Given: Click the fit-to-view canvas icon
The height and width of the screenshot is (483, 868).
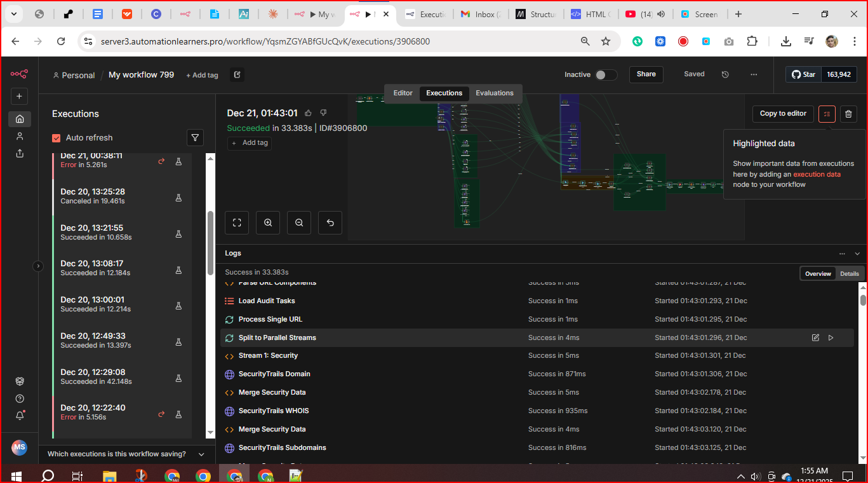Looking at the screenshot, I should [x=237, y=222].
